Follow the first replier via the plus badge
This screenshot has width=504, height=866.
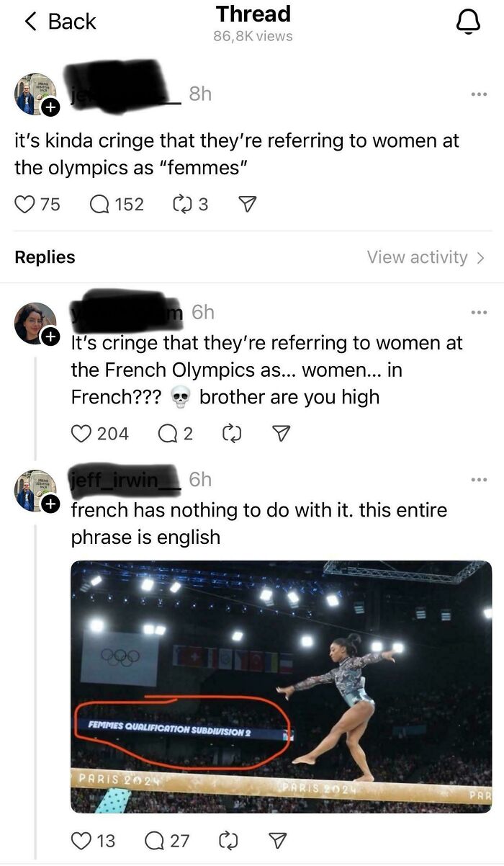pos(50,337)
